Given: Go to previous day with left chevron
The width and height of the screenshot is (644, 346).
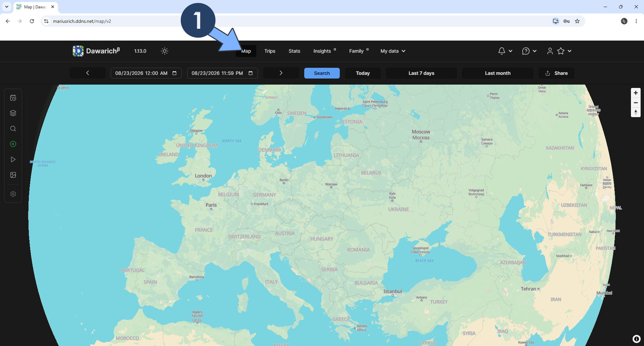Looking at the screenshot, I should pos(88,73).
